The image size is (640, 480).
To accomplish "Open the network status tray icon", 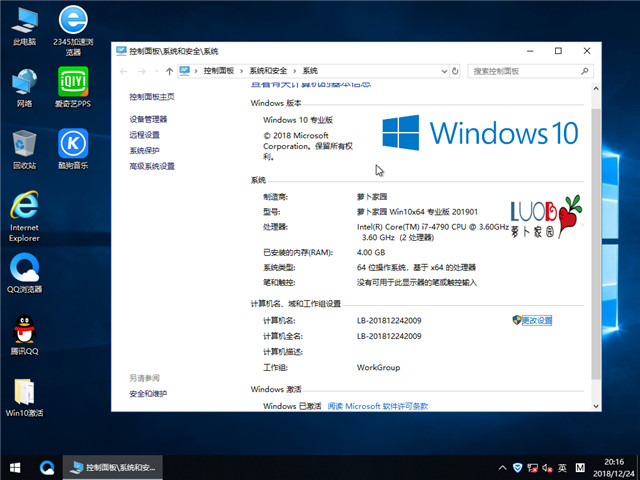I will (532, 468).
